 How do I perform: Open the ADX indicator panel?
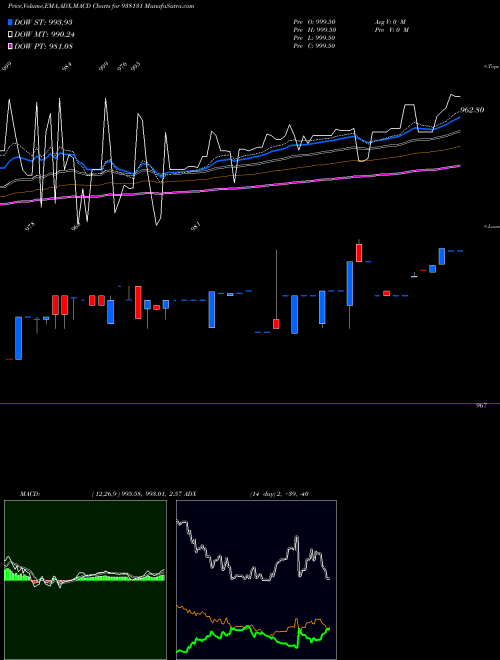point(256,580)
